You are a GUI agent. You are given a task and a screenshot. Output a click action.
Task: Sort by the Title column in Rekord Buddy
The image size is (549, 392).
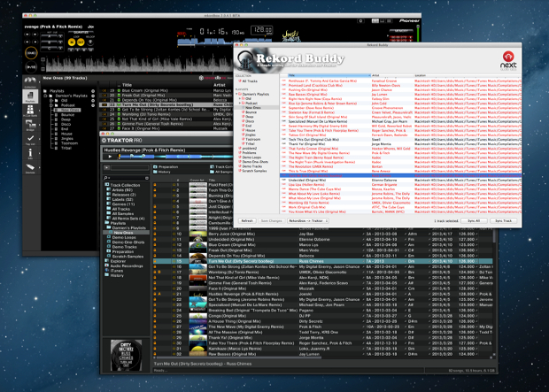[x=329, y=75]
